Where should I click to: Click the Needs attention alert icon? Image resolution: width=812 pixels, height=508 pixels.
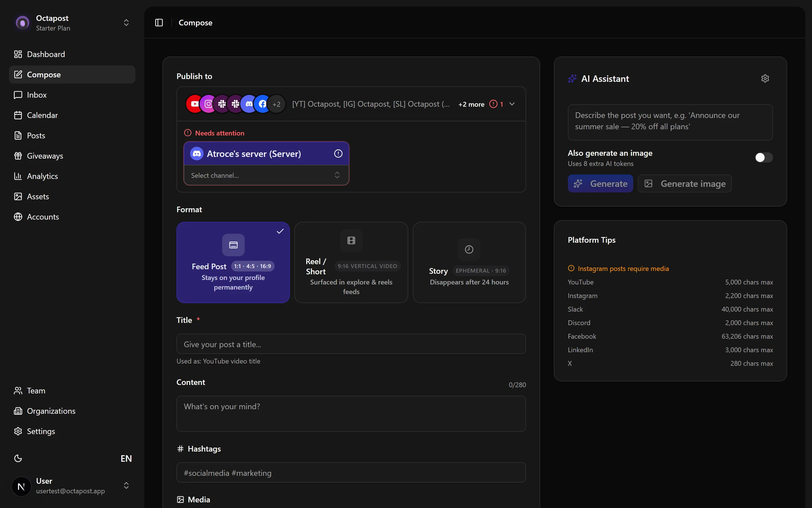[x=187, y=133]
